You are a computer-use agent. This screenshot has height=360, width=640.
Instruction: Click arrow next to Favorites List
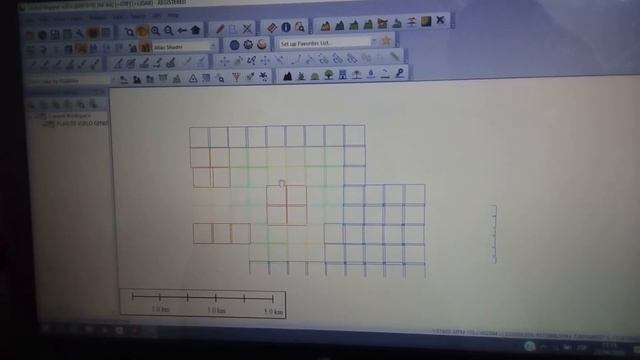click(373, 41)
